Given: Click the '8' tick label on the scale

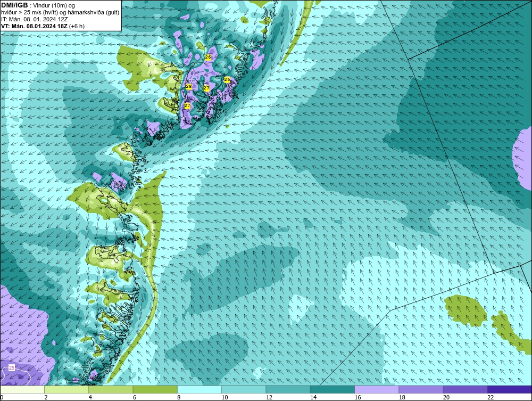Looking at the screenshot, I should [179, 397].
